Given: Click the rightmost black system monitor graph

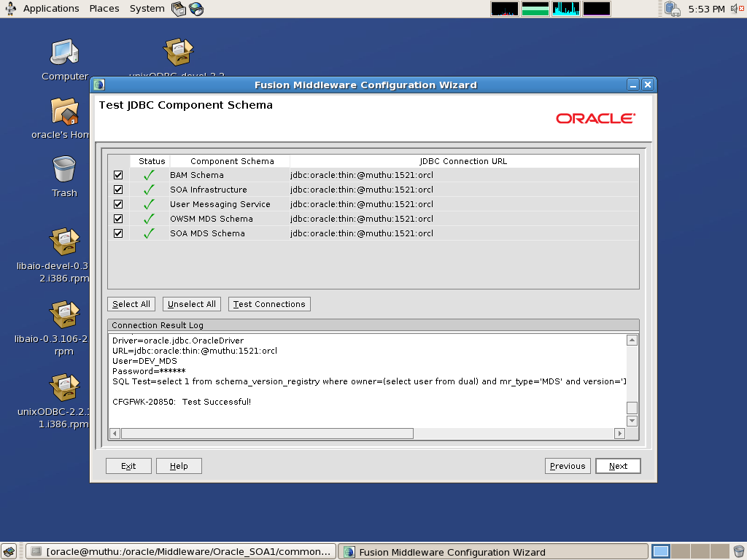Looking at the screenshot, I should pyautogui.click(x=597, y=9).
